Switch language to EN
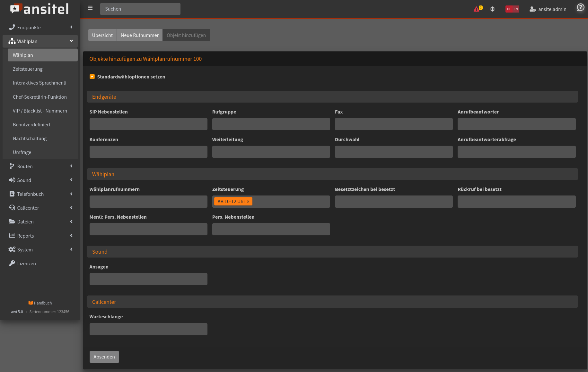The width and height of the screenshot is (588, 372). pyautogui.click(x=516, y=9)
